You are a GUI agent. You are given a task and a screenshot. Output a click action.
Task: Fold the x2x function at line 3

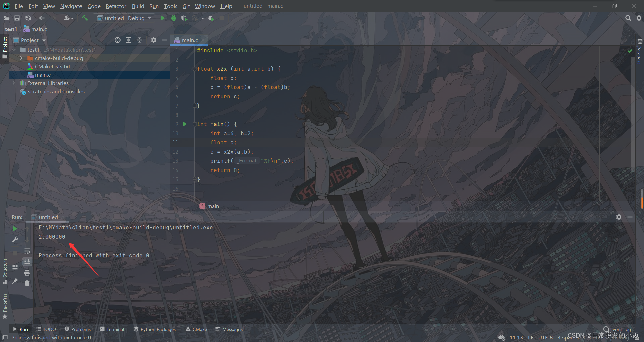pos(194,69)
